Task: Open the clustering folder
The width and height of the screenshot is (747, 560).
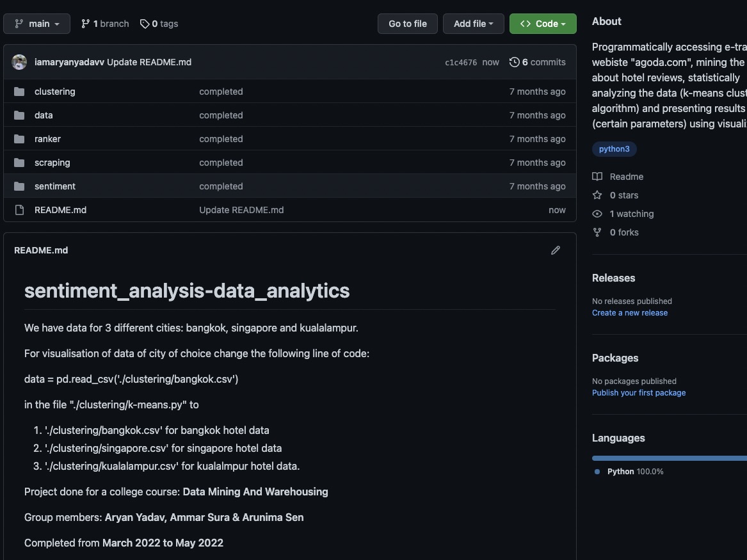Action: [x=55, y=92]
